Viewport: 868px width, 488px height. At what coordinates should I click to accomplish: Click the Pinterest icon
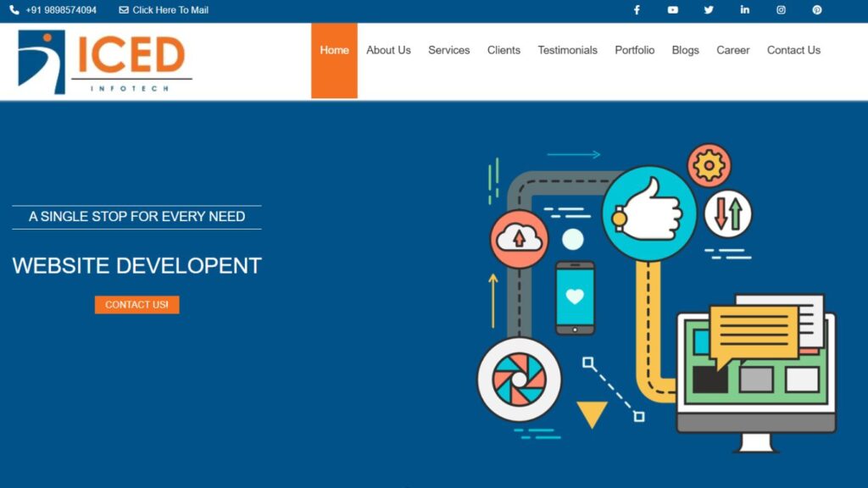(x=817, y=10)
